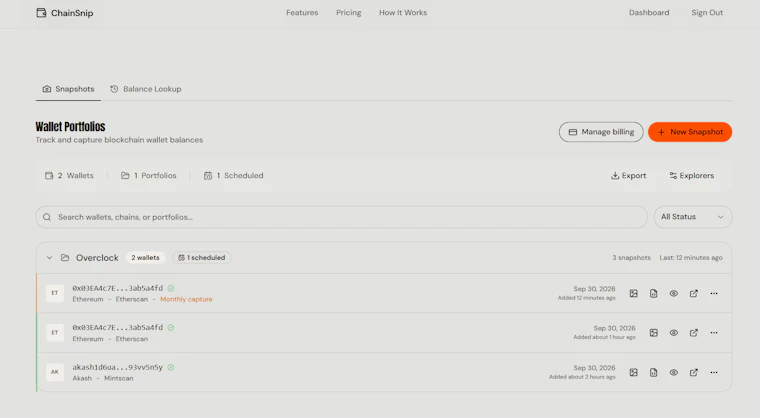Viewport: 760px width, 418px height.
Task: Toggle eye view for Akash wallet
Action: click(x=674, y=372)
